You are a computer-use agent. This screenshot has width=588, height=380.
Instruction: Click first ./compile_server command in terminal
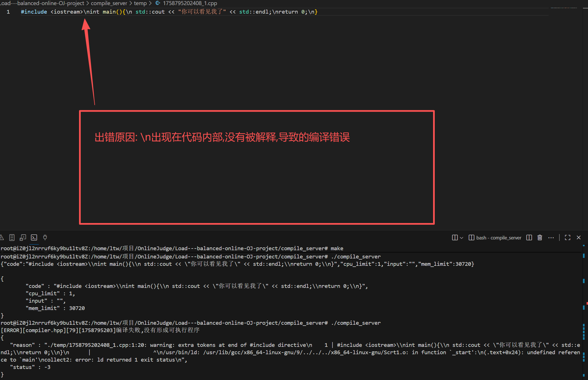356,257
